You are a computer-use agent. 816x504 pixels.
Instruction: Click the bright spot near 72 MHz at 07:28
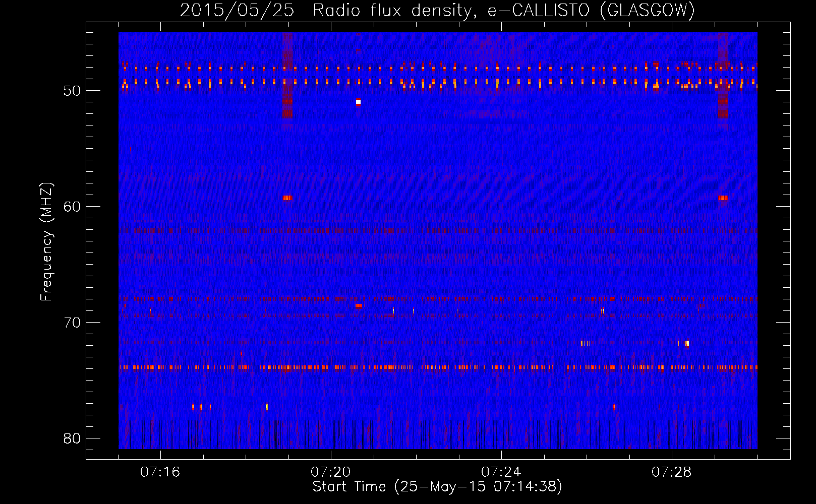(687, 343)
